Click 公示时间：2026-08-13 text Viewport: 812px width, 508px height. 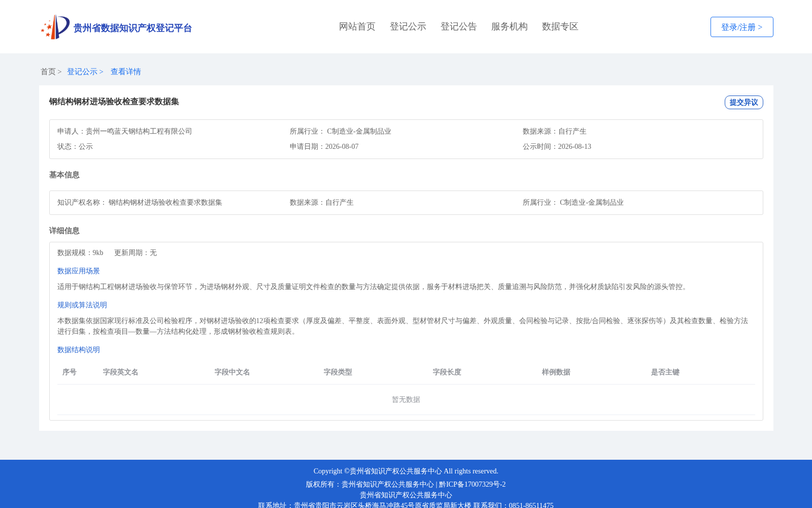pyautogui.click(x=557, y=146)
